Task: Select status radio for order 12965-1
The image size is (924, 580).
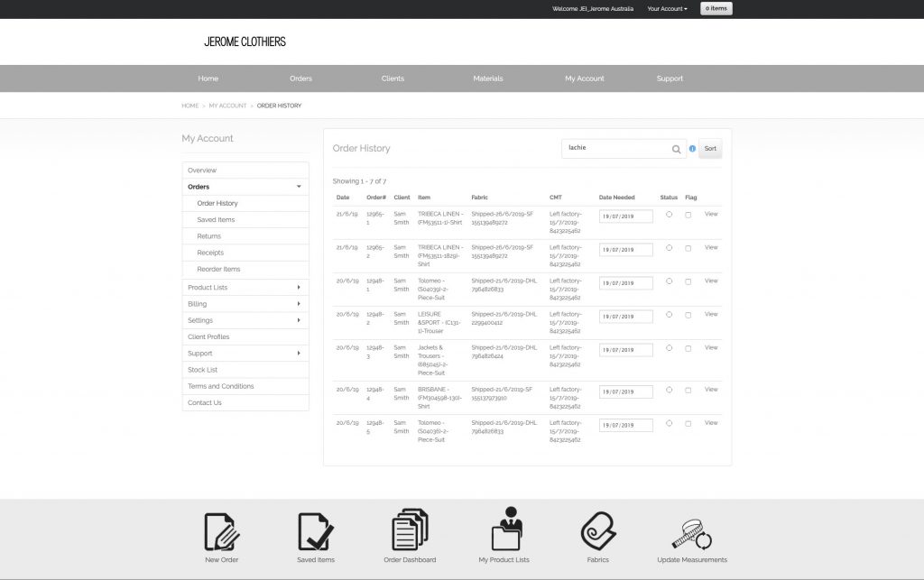Action: [669, 215]
